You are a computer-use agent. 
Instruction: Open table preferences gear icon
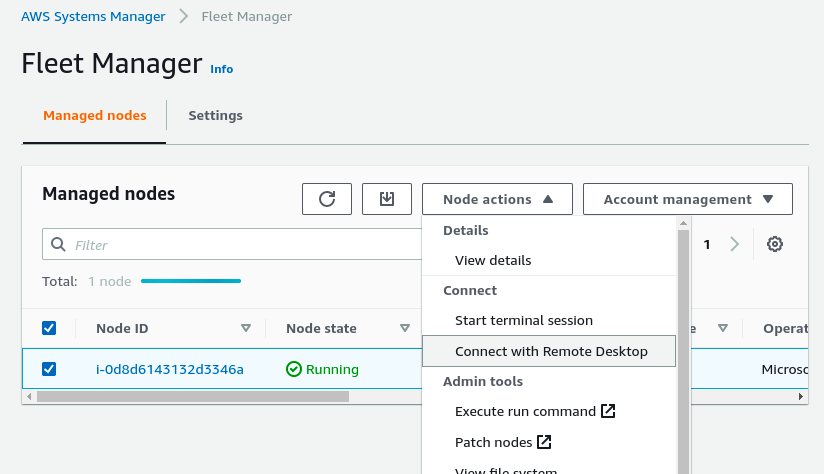tap(774, 244)
